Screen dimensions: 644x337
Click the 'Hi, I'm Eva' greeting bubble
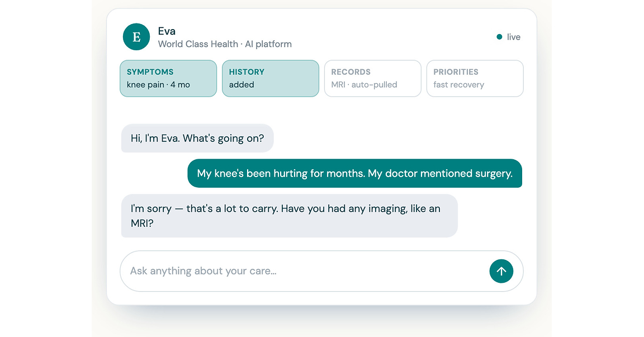point(197,139)
